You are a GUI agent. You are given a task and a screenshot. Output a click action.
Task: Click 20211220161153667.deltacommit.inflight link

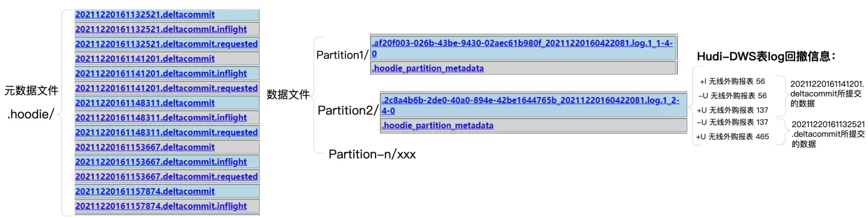coord(161,162)
